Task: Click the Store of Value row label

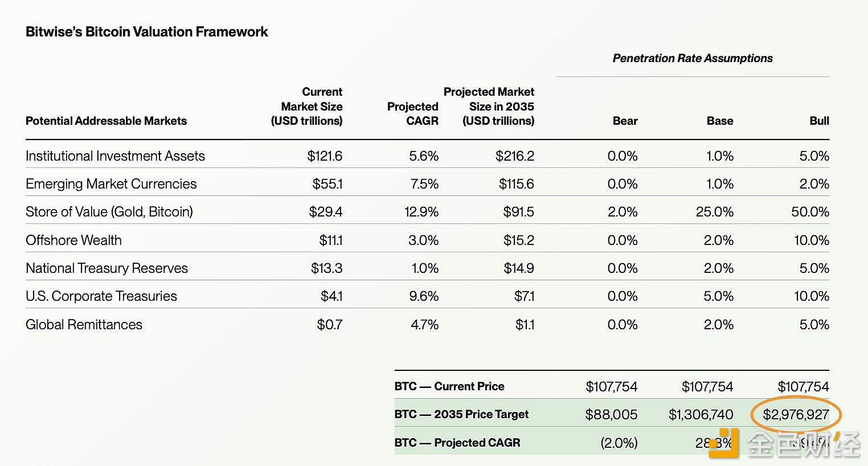Action: click(x=109, y=212)
